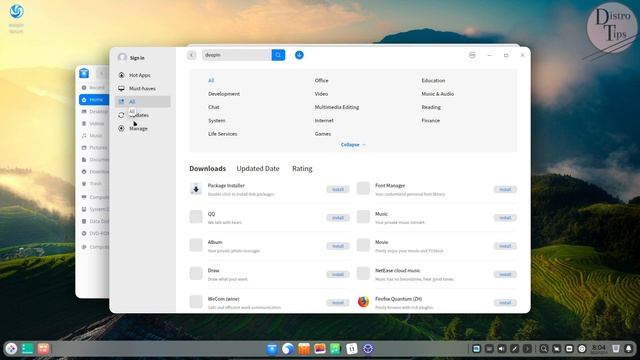Select the Internet category

pos(324,121)
